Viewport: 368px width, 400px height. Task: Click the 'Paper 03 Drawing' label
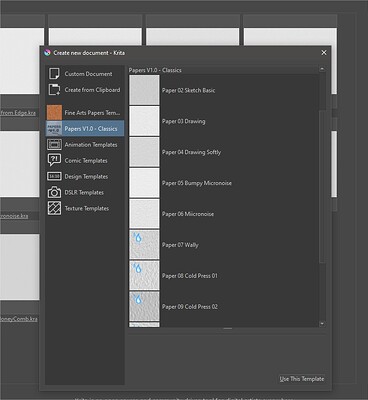[x=184, y=121]
